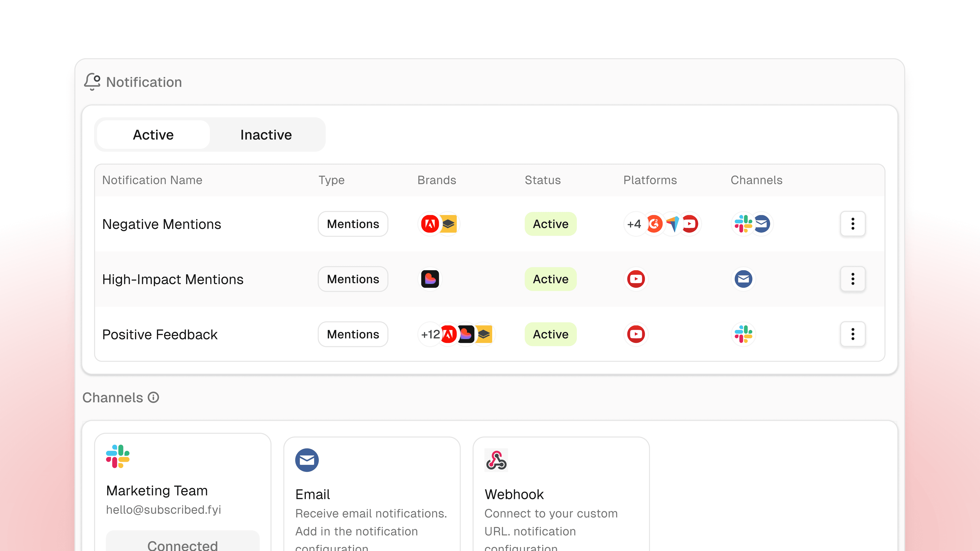The height and width of the screenshot is (551, 980).
Task: Click the Active status badge for Negative Mentions
Action: pyautogui.click(x=551, y=224)
